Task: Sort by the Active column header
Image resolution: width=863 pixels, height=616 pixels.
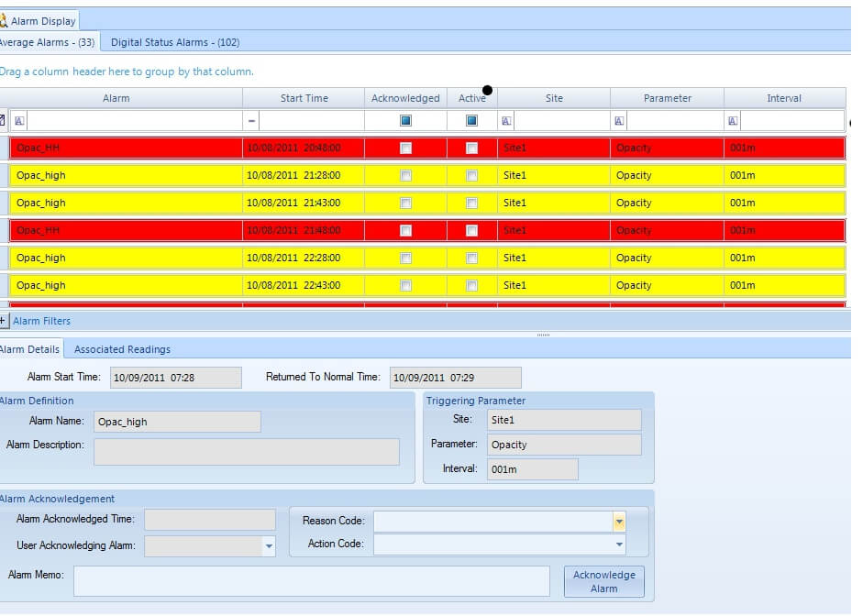Action: pyautogui.click(x=472, y=98)
